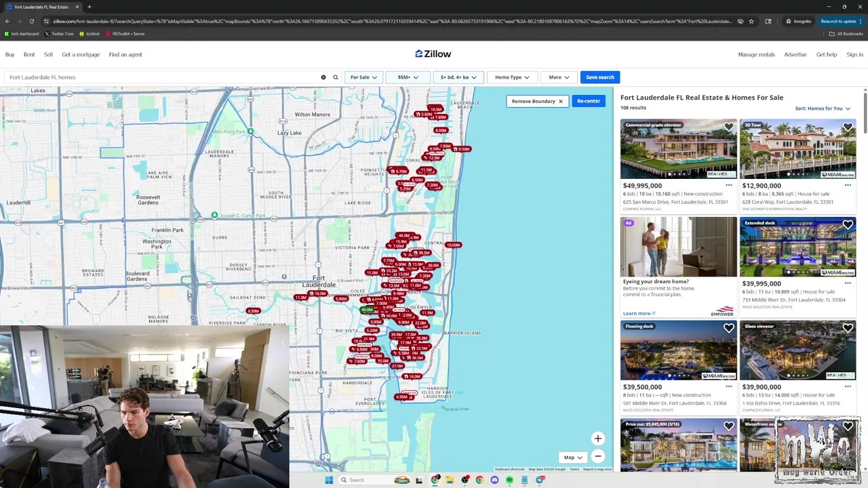Open more options for $39,500,000 listing

pyautogui.click(x=728, y=386)
